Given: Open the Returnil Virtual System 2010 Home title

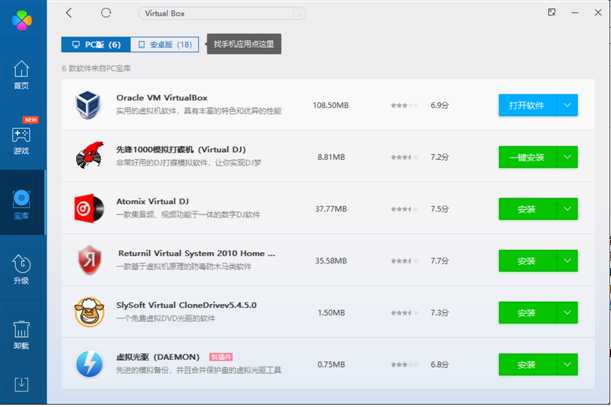Looking at the screenshot, I should [x=196, y=253].
